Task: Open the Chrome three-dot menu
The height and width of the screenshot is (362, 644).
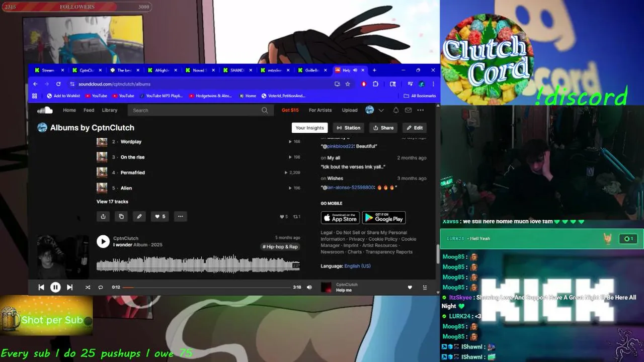Action: click(433, 84)
